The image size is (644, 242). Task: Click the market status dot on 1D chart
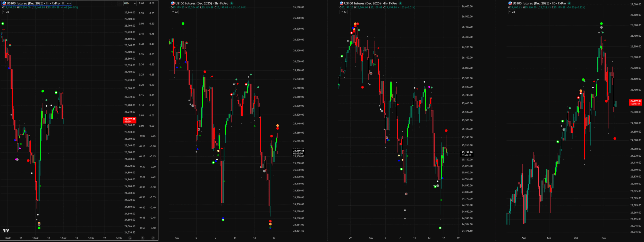(x=569, y=3)
